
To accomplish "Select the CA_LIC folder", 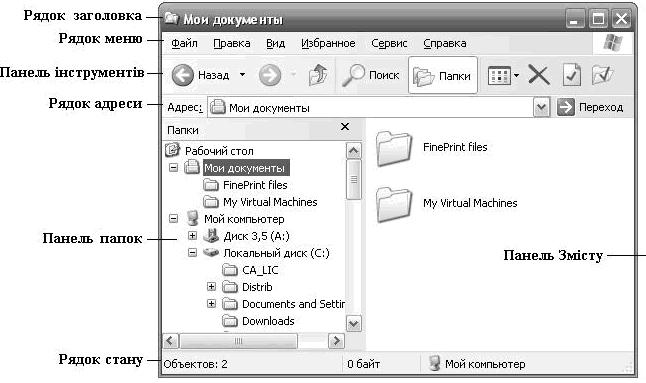I will (x=260, y=270).
